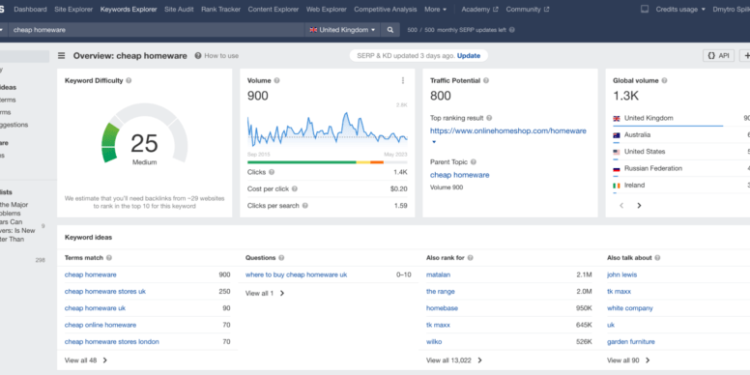Viewport: 750px width, 375px height.
Task: Open the More menu dropdown
Action: click(435, 9)
